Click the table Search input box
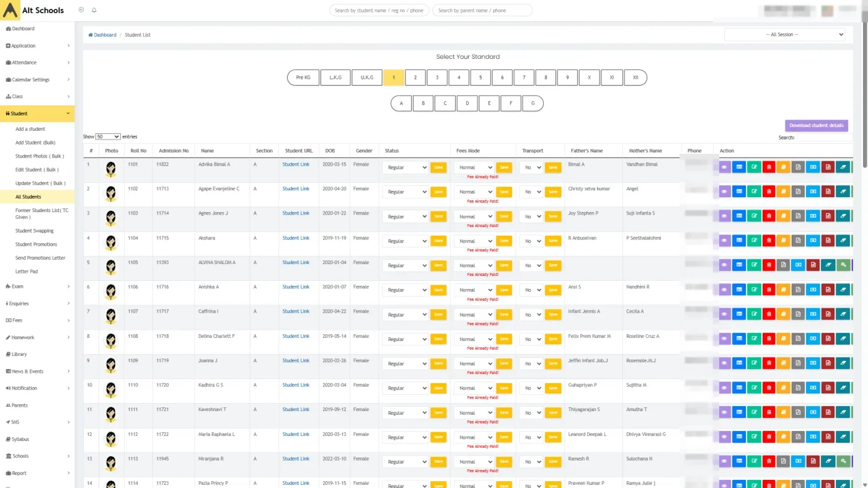The image size is (868, 488). click(x=825, y=138)
